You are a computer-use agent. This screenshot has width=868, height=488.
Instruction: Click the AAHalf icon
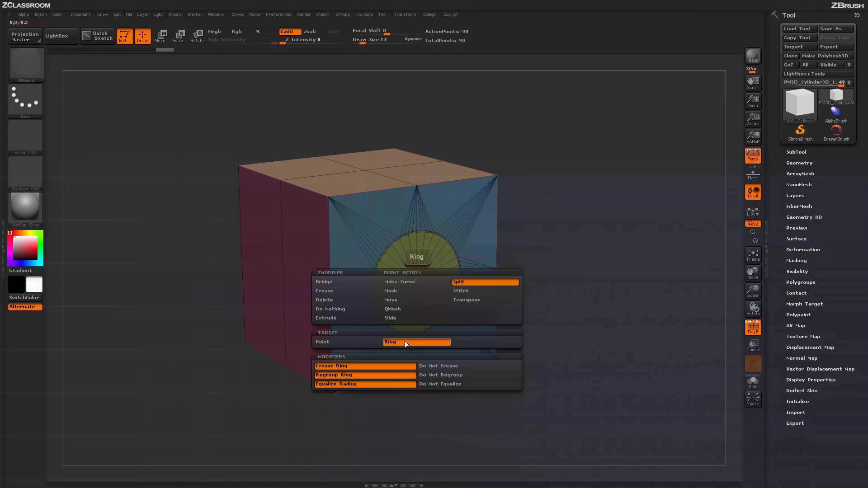point(753,137)
